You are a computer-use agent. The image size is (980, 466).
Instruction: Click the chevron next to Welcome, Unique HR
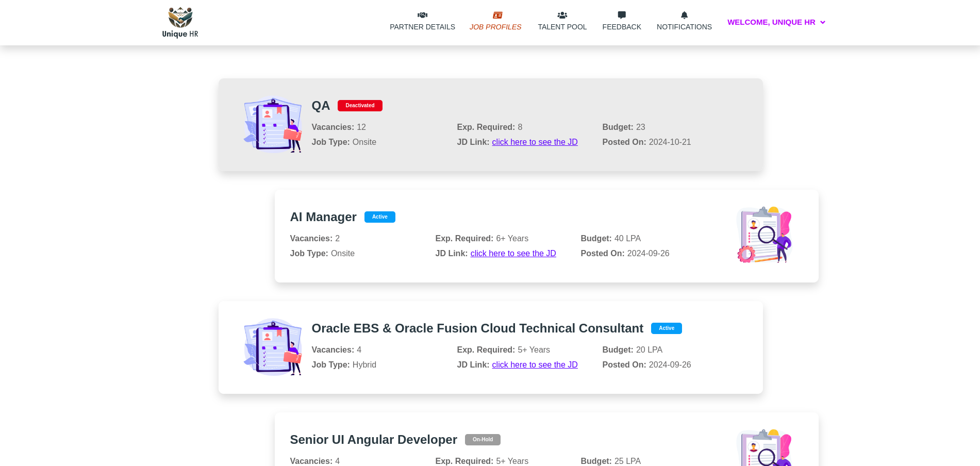coord(823,22)
